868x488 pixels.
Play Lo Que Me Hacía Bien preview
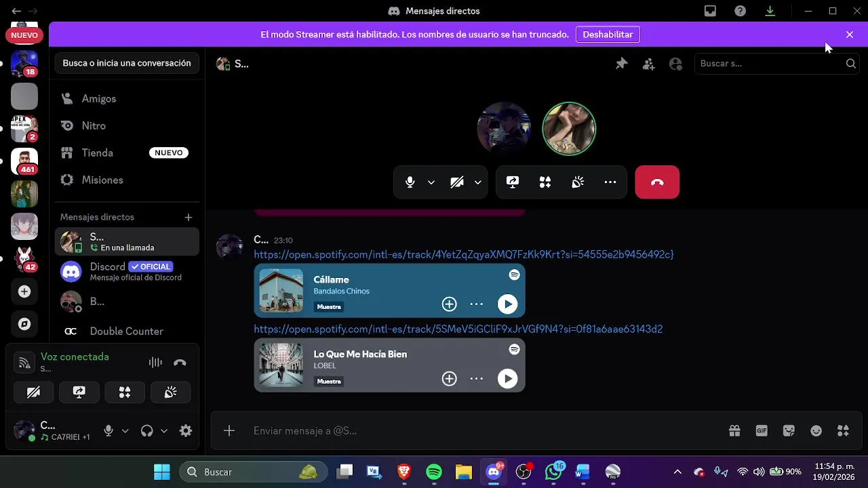[507, 379]
